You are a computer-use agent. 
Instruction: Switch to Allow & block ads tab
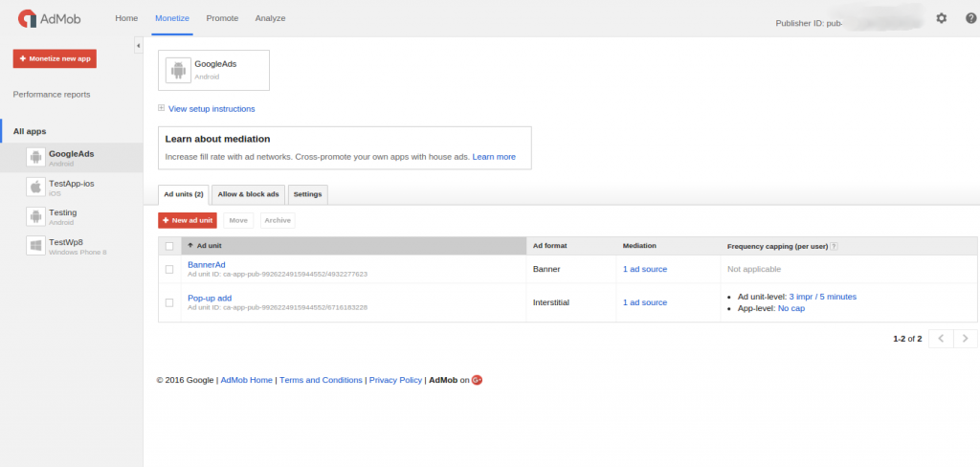[248, 194]
